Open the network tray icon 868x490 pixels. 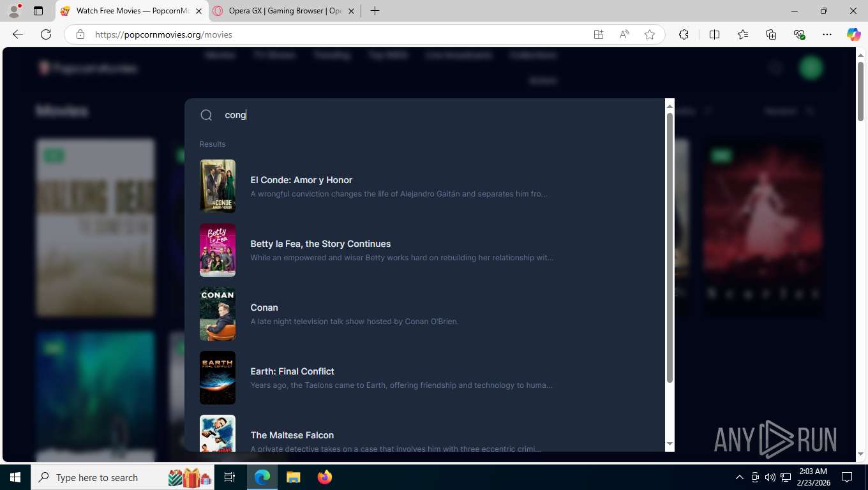786,477
